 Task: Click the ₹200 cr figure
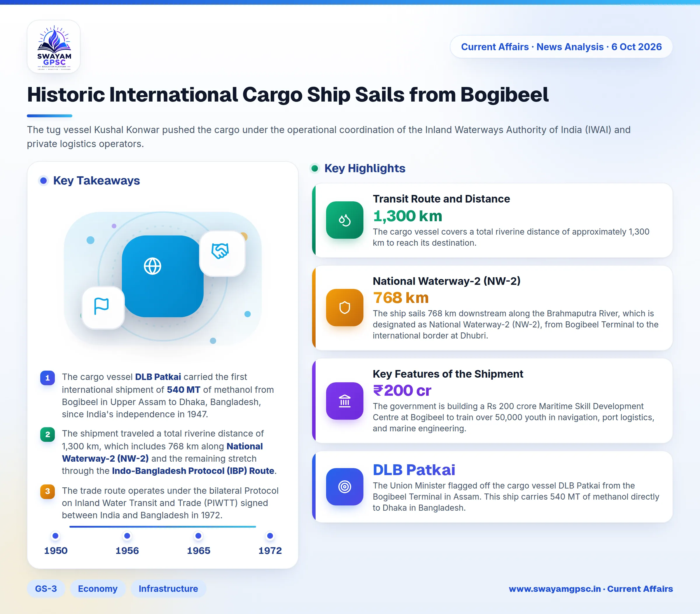point(402,390)
